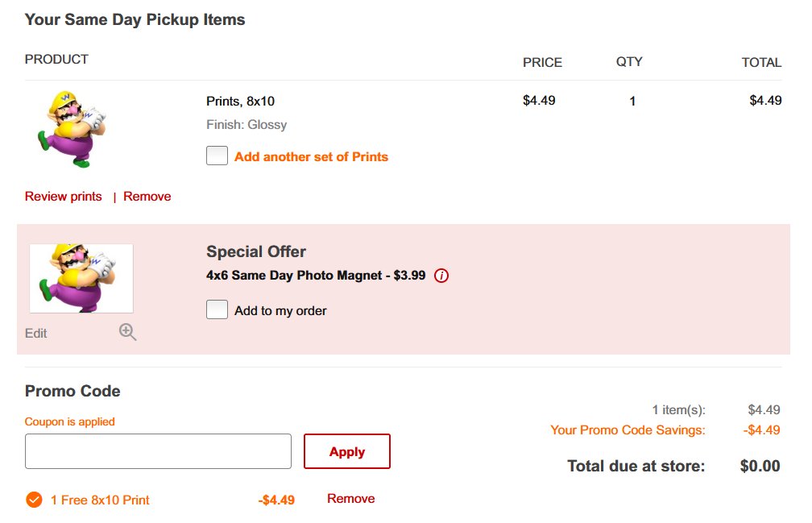Click the Total due at store amount
The width and height of the screenshot is (812, 523).
click(x=760, y=466)
